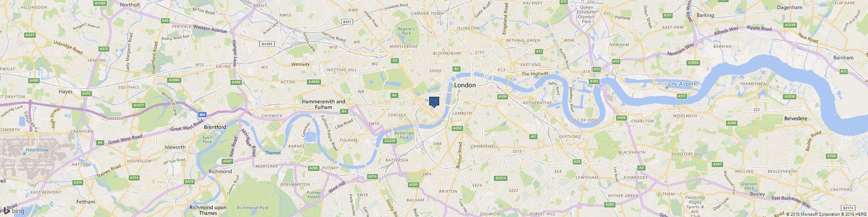Image resolution: width=868 pixels, height=217 pixels.
Task: Click the A1240 road shield near Dagenham
Action: pyautogui.click(x=791, y=25)
